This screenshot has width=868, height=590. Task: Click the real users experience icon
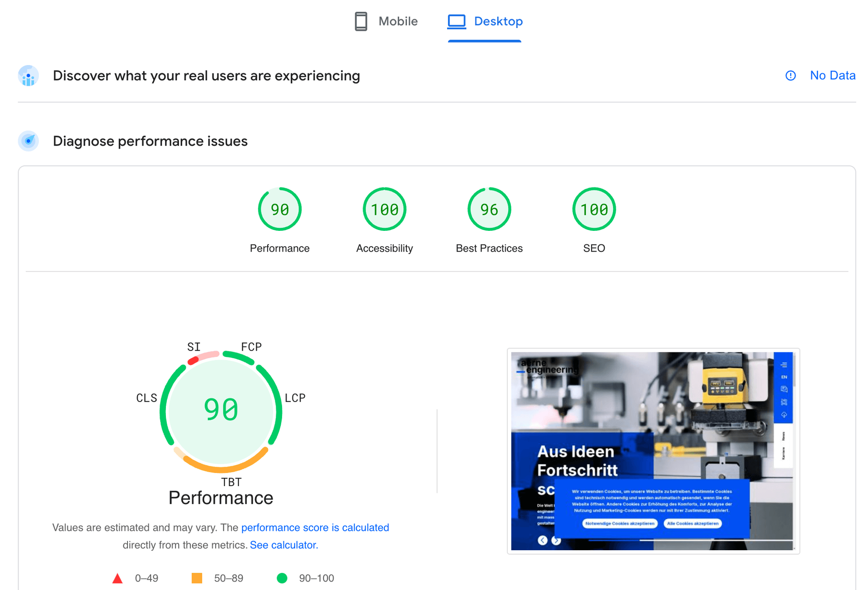coord(28,76)
